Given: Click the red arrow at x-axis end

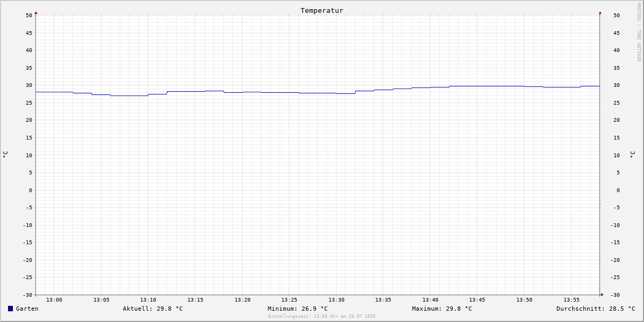Looking at the screenshot, I should click(x=602, y=294).
